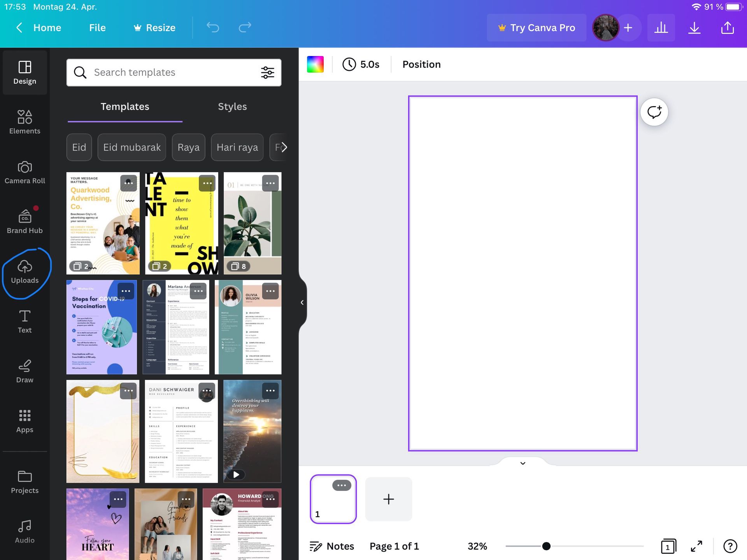Click in the Search templates field
This screenshot has height=560, width=747.
pos(174,72)
